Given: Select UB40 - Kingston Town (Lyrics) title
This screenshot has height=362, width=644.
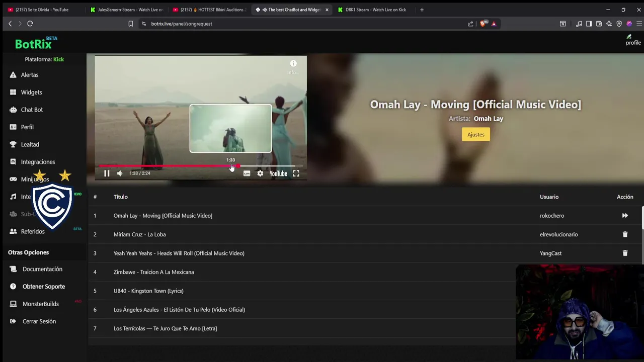Looking at the screenshot, I should [148, 291].
